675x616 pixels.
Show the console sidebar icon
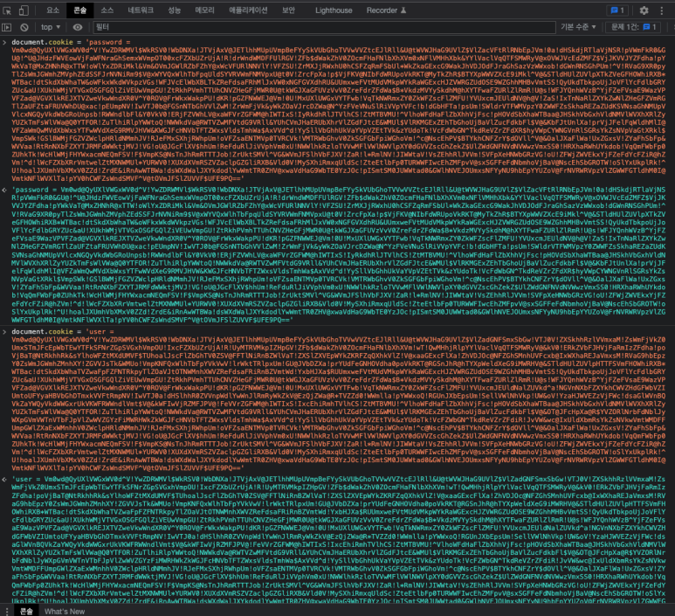(7, 27)
